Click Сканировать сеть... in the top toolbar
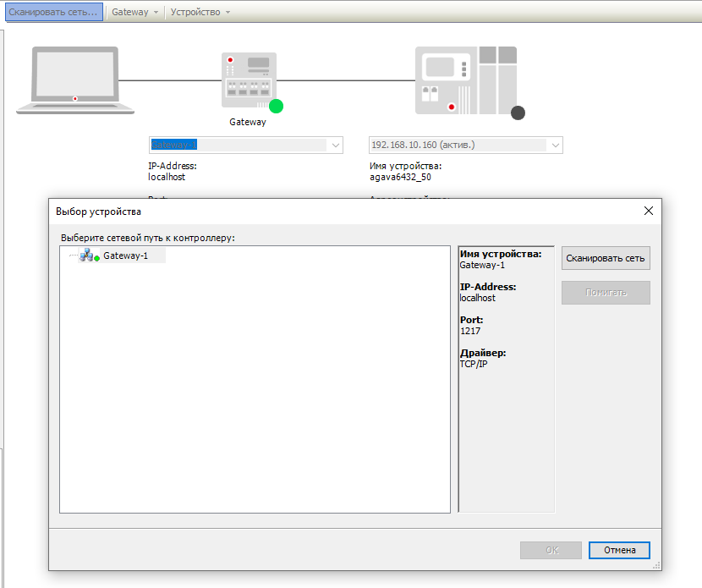The image size is (702, 588). coord(53,12)
